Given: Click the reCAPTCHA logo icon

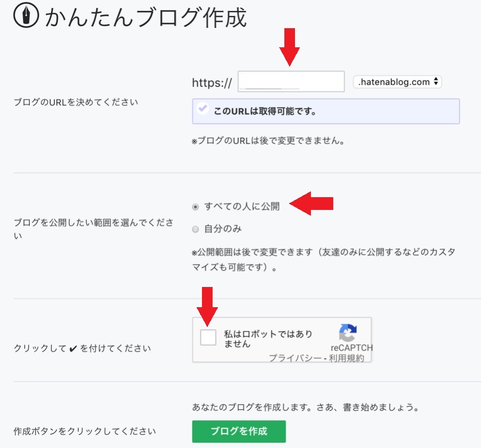Looking at the screenshot, I should point(347,333).
